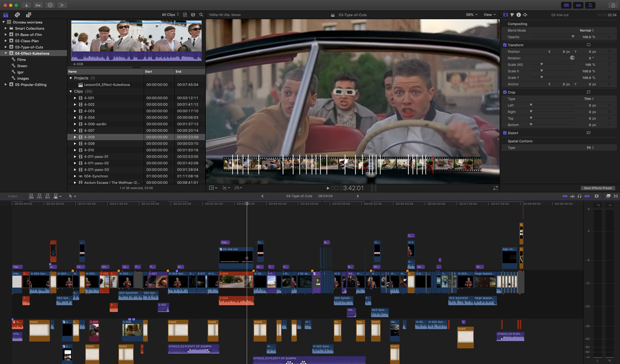The width and height of the screenshot is (620, 364).
Task: Show on-screen Distort controls icon
Action: pyautogui.click(x=589, y=133)
